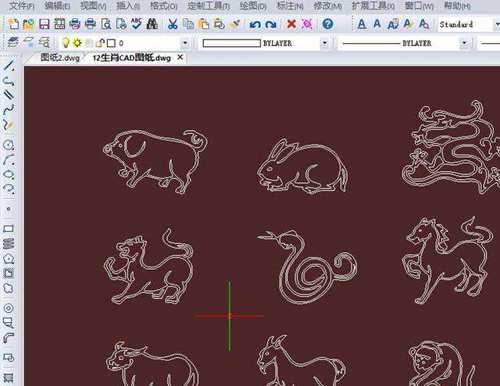
Task: Select the Line tool in left toolbar
Action: coord(9,65)
